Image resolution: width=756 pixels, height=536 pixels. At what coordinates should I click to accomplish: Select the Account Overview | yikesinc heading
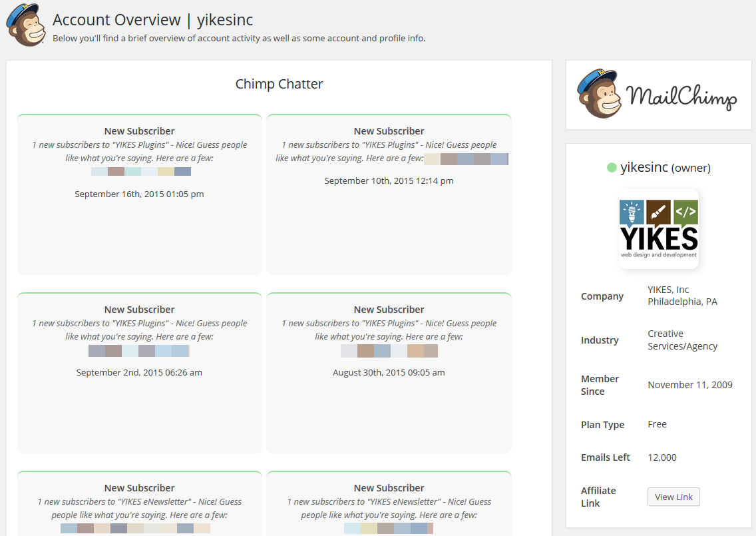[153, 20]
